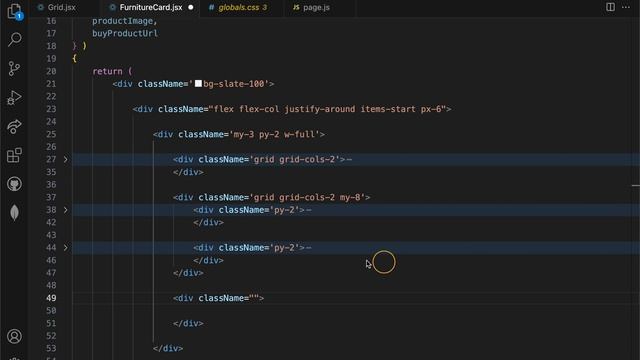The height and width of the screenshot is (360, 640).
Task: Click the opening brace on line 19
Action: tap(75, 58)
